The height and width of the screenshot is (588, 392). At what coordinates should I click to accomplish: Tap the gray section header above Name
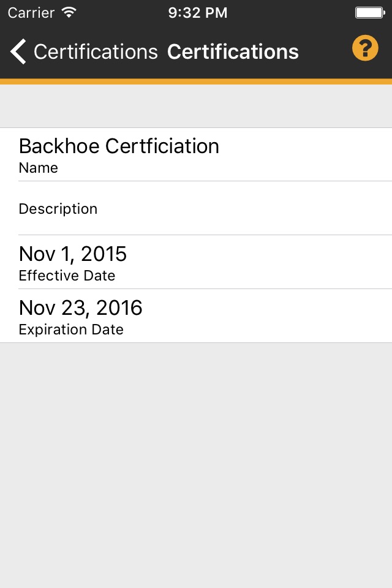[x=196, y=106]
